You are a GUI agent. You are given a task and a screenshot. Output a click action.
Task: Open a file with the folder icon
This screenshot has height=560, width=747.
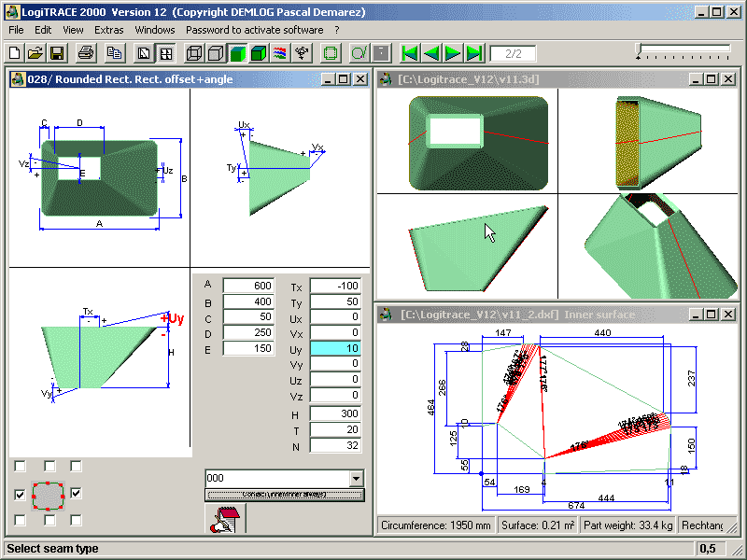[x=35, y=53]
